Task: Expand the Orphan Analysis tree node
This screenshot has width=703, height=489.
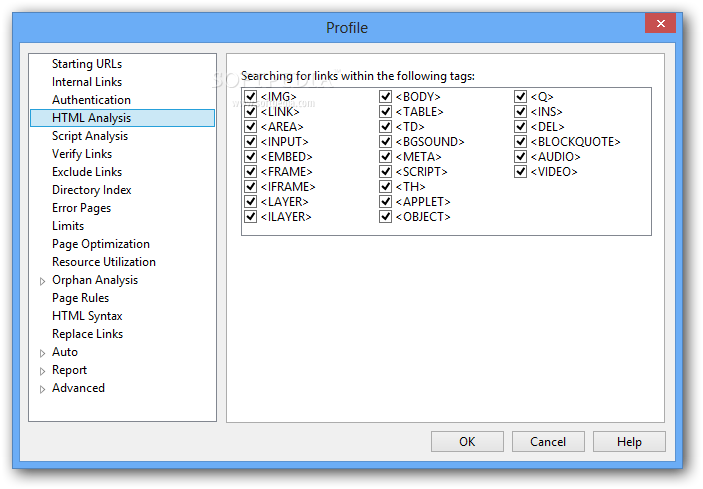Action: pos(43,281)
